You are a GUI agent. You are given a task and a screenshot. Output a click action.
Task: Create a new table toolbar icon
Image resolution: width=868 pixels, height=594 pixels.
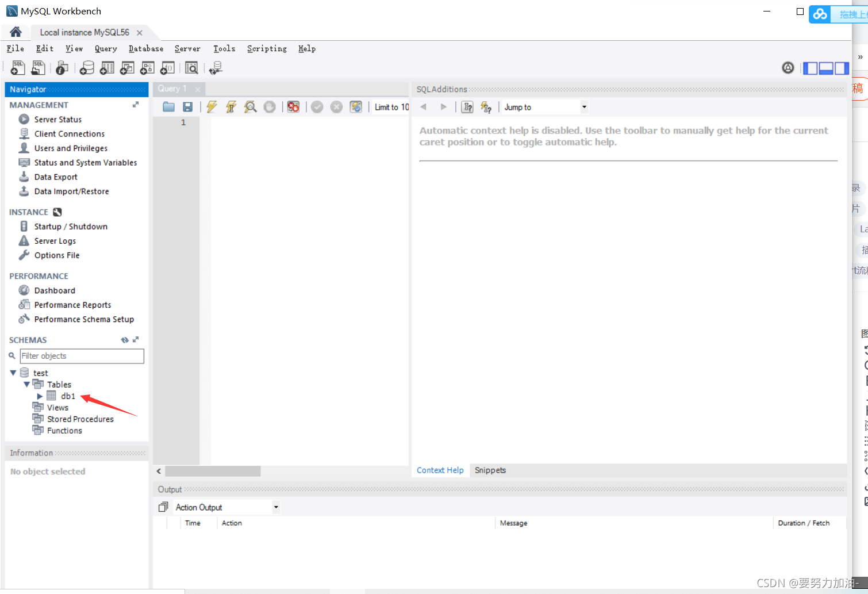(107, 68)
